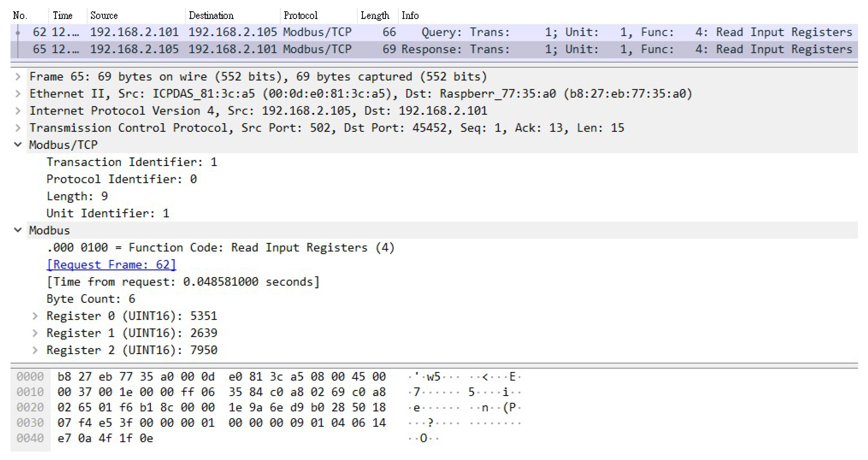Select the Transaction Identifier: 1 field
The height and width of the screenshot is (460, 868).
point(131,163)
